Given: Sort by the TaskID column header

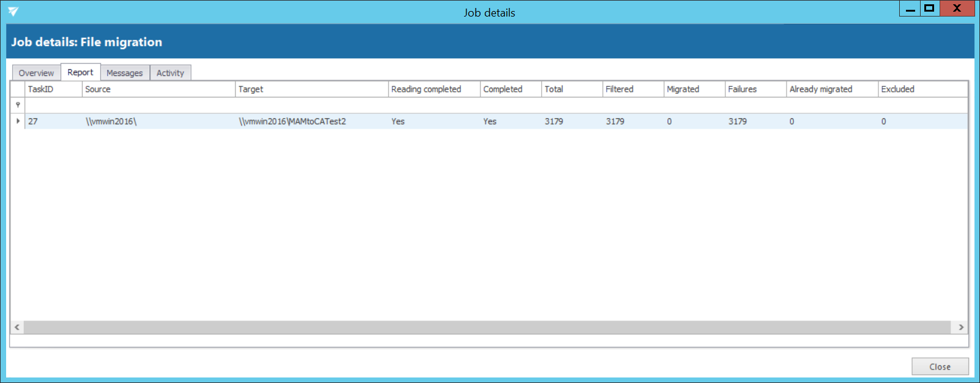Looking at the screenshot, I should (53, 89).
